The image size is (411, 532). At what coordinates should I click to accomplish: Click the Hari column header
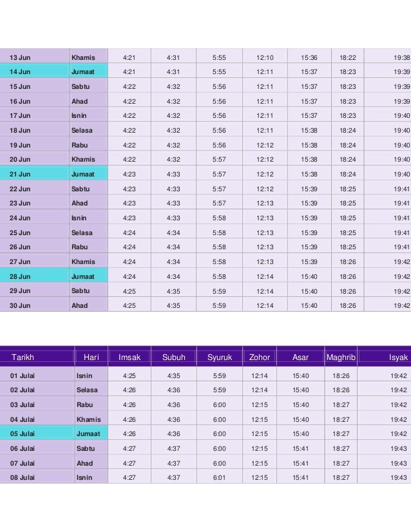click(91, 357)
